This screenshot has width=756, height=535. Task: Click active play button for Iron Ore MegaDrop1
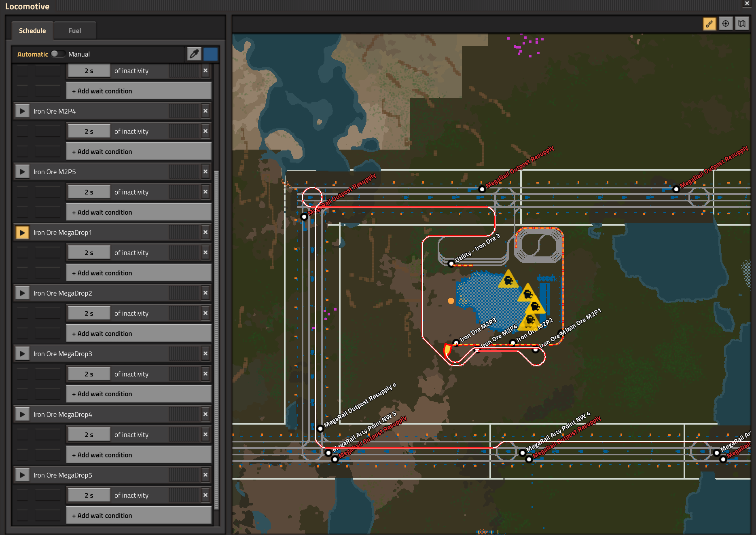[x=22, y=232]
